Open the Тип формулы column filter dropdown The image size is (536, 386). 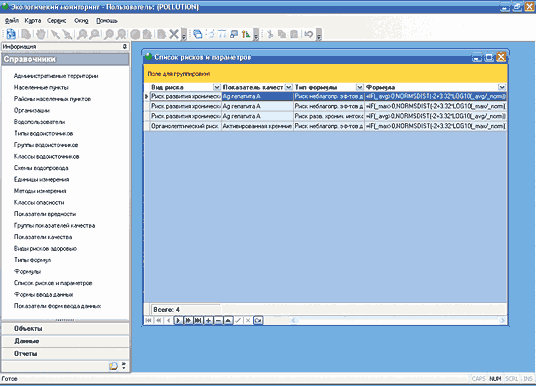coord(360,87)
